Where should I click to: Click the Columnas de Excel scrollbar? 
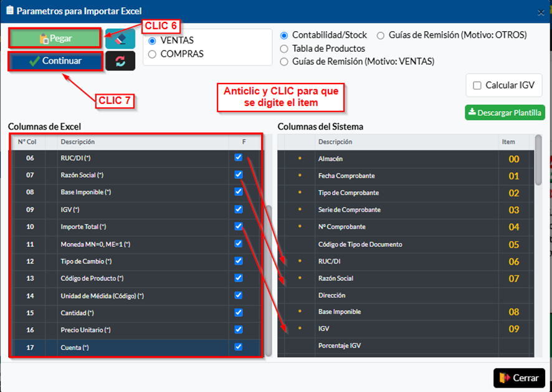click(269, 280)
